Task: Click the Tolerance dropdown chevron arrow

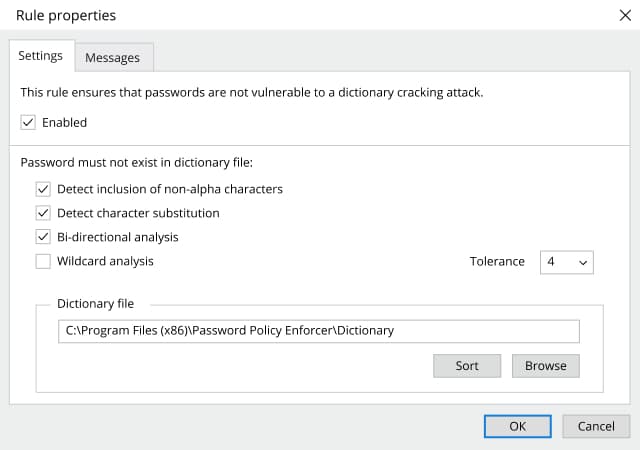Action: pos(583,263)
